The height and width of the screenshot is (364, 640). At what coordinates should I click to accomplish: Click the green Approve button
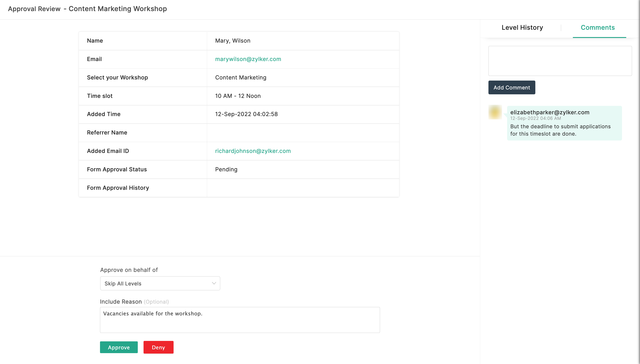[x=119, y=347]
